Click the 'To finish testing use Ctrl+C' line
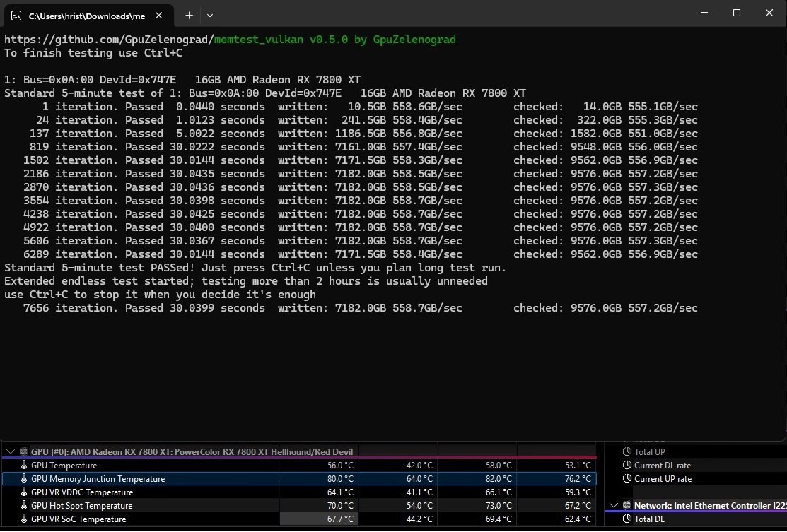Screen dimensions: 787x532 pos(93,53)
